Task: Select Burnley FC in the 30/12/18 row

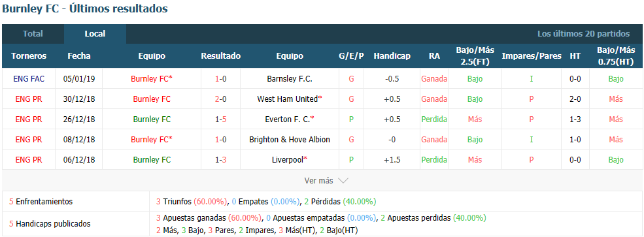Action: point(152,99)
